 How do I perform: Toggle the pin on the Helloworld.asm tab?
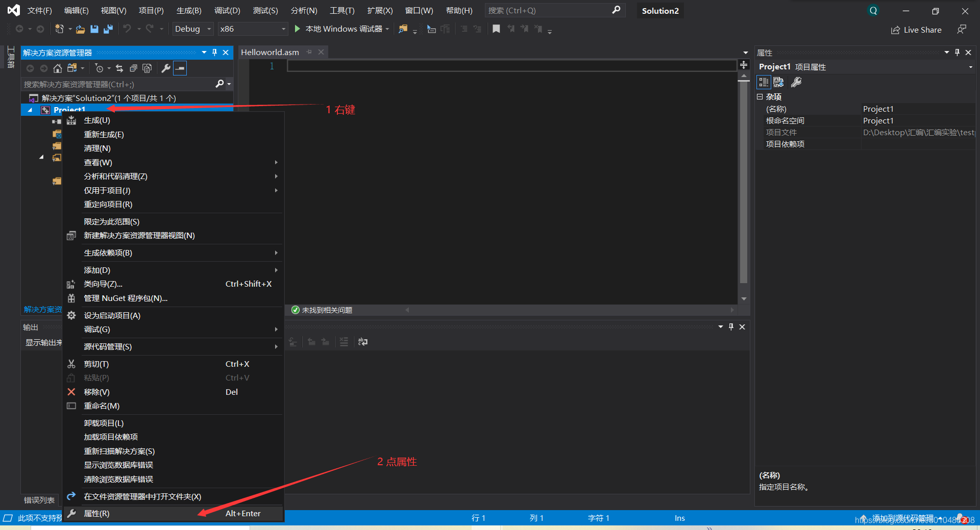309,52
